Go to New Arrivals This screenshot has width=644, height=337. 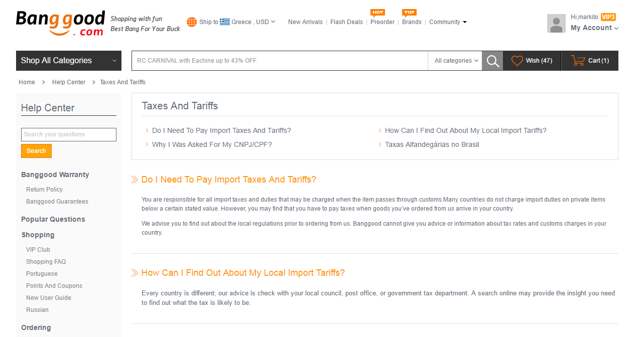pos(305,22)
